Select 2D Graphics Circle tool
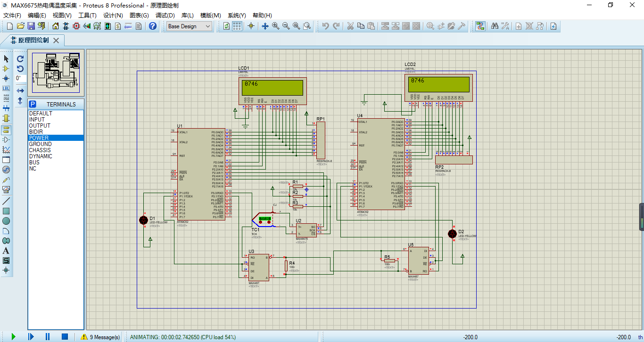Screen dimensions: 644x342 (6, 221)
